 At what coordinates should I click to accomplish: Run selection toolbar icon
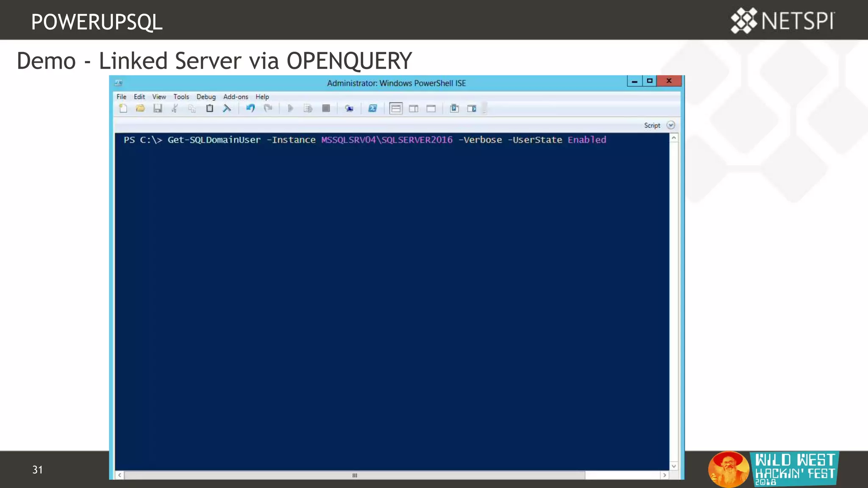(308, 108)
